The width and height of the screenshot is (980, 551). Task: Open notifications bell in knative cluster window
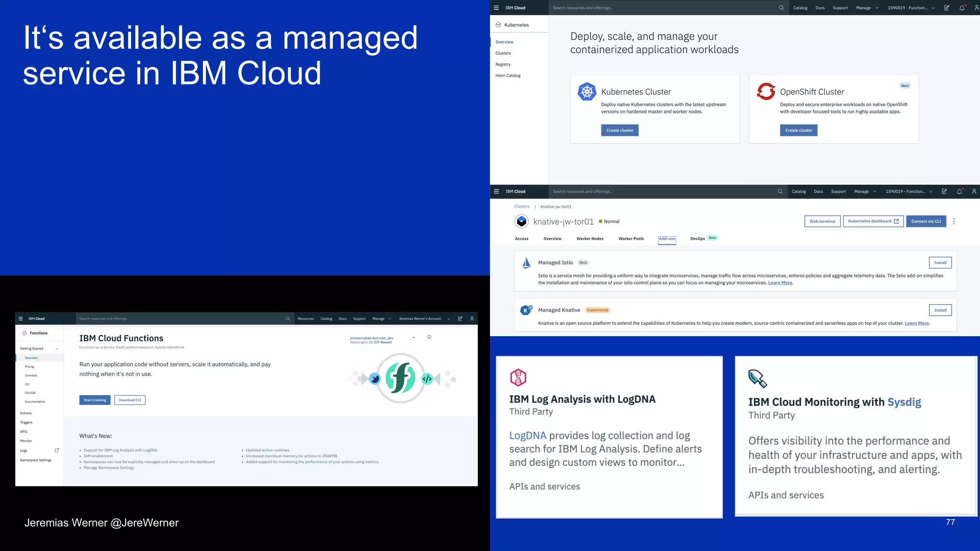[x=959, y=191]
